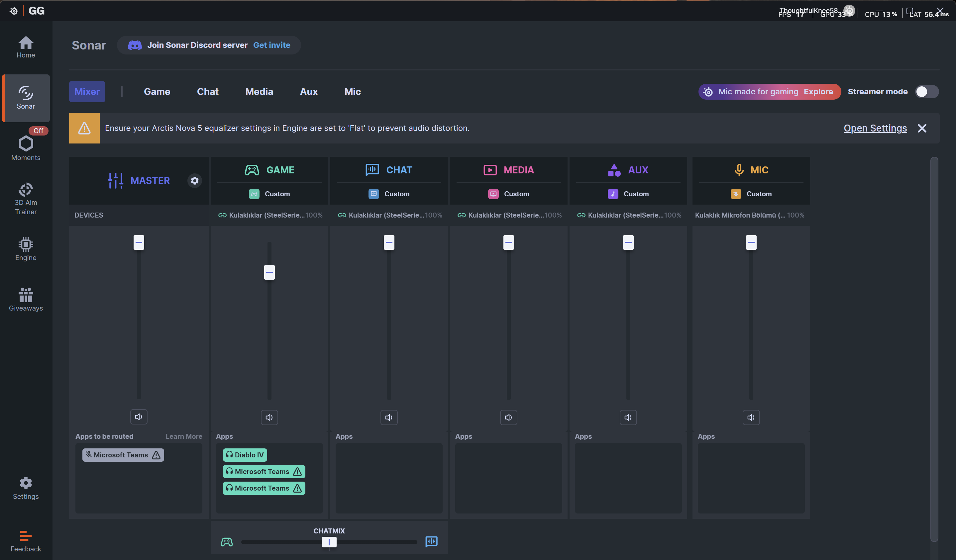Click the Media volume slider handle

tap(509, 243)
